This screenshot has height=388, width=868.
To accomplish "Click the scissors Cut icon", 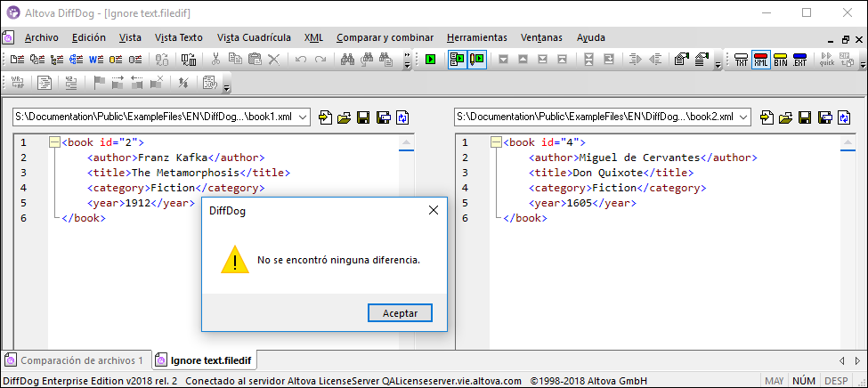I will (x=215, y=60).
